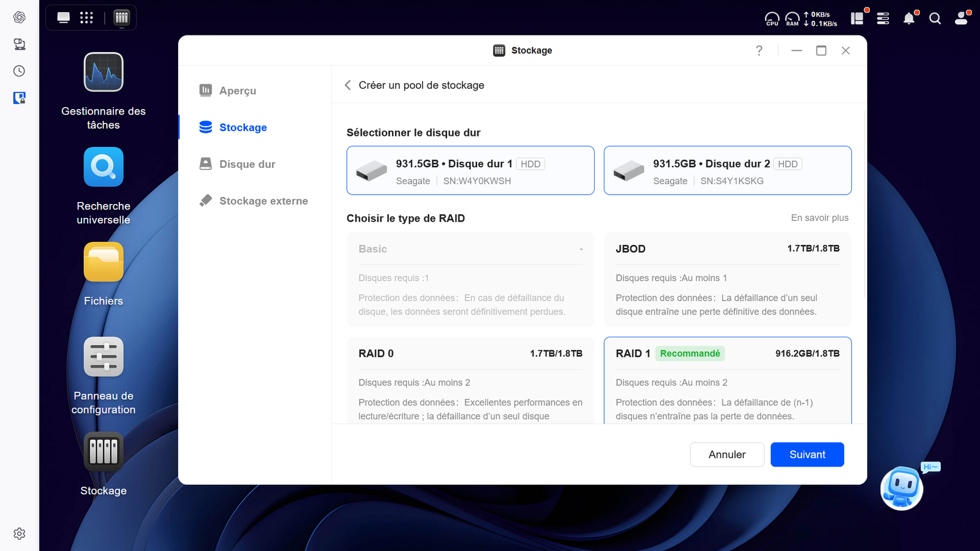Viewport: 980px width, 551px height.
Task: Launch the Fichiers app from desktop
Action: 103,262
